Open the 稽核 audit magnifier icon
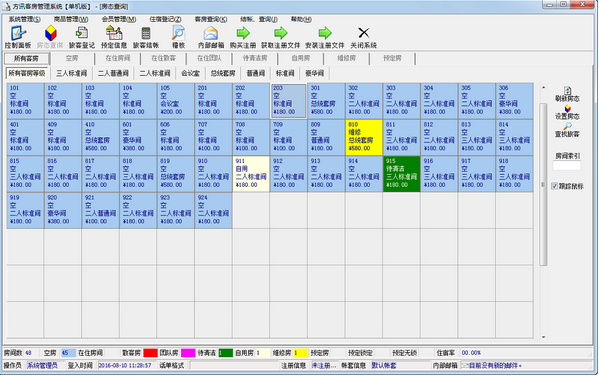Image resolution: width=599 pixels, height=376 pixels. coord(178,33)
